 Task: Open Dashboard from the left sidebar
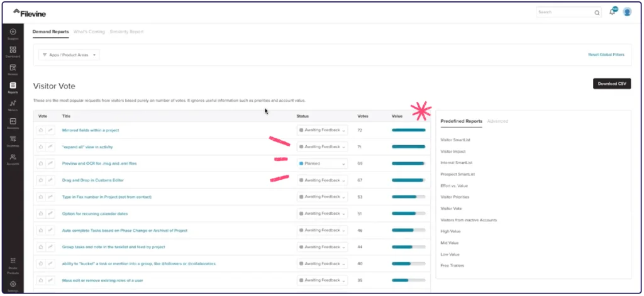[13, 51]
